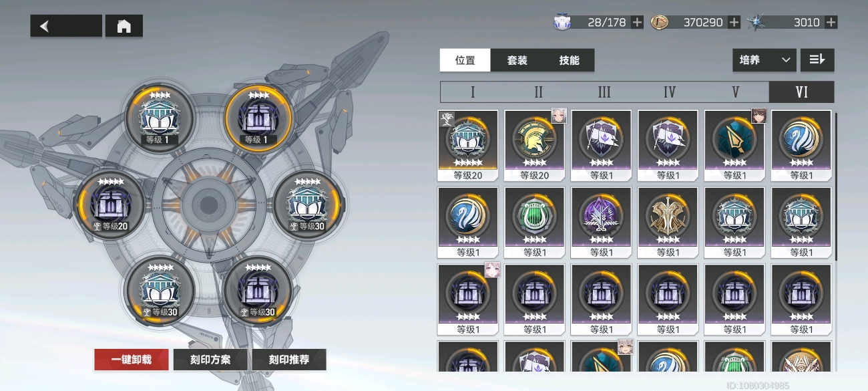Open 刻印方案 button
Image resolution: width=868 pixels, height=391 pixels.
pos(210,360)
